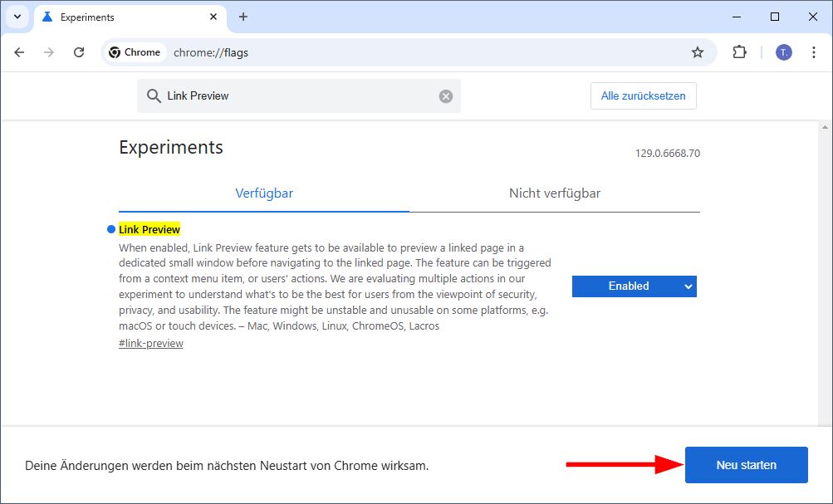Click inside the address bar
The height and width of the screenshot is (504, 833).
pyautogui.click(x=332, y=51)
